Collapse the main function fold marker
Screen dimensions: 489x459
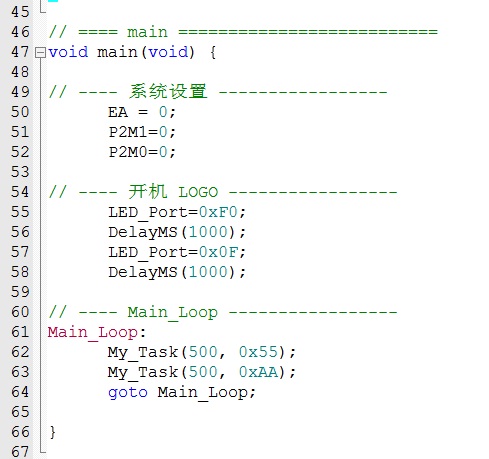(x=40, y=53)
